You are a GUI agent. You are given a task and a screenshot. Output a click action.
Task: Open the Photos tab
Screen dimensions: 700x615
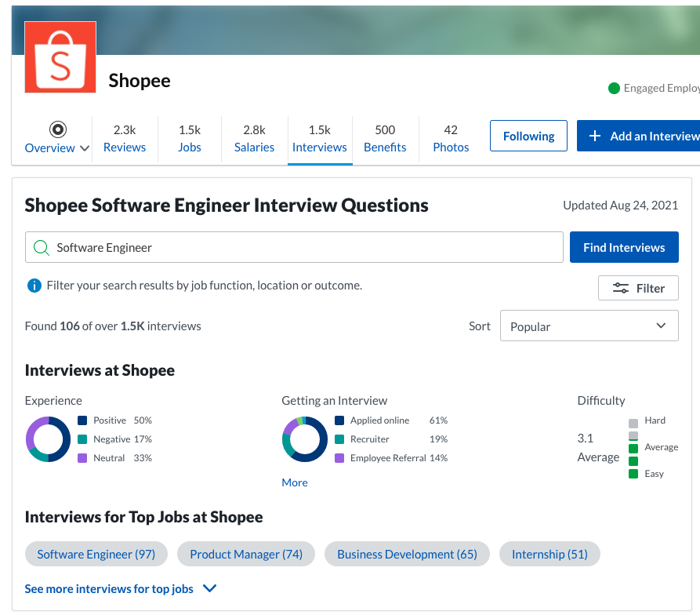[x=451, y=139]
